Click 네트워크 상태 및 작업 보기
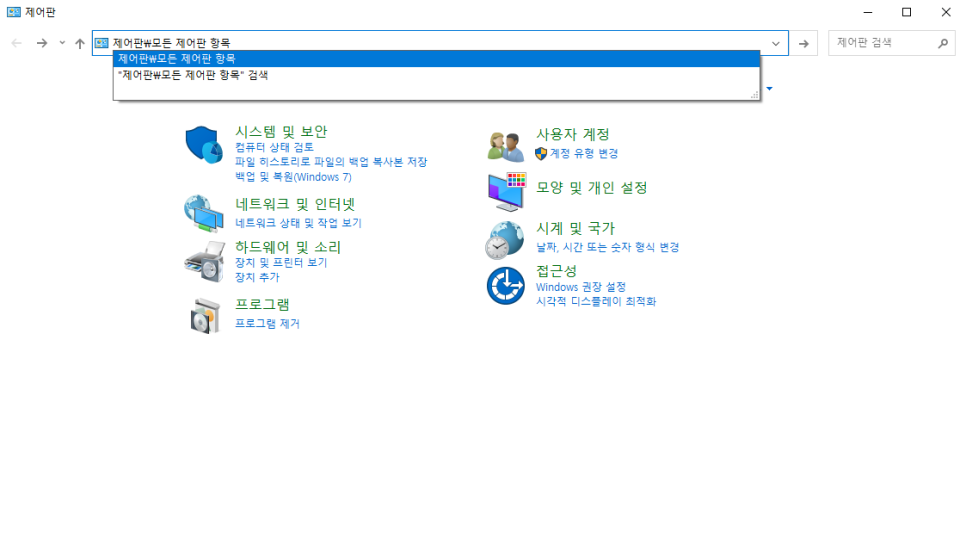Screen dimensions: 966x544 click(298, 223)
